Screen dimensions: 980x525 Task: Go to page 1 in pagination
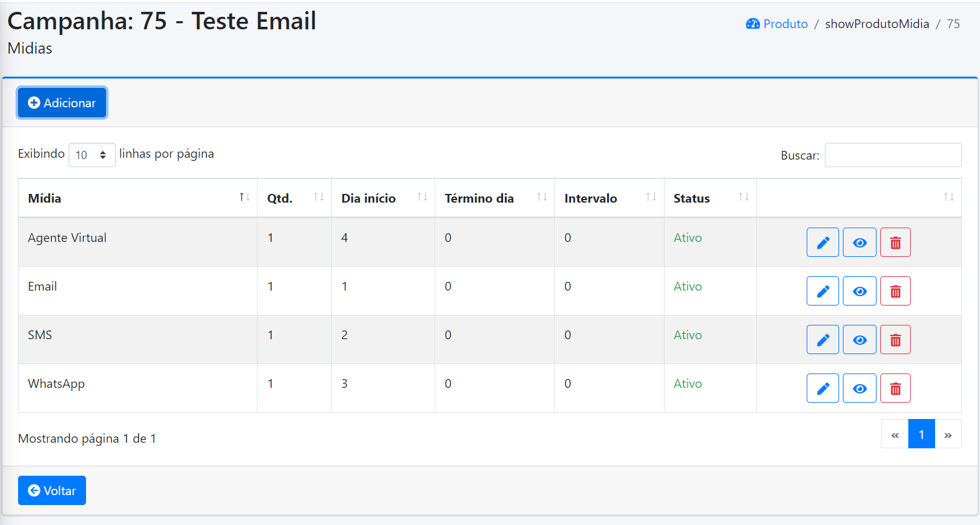click(x=921, y=434)
